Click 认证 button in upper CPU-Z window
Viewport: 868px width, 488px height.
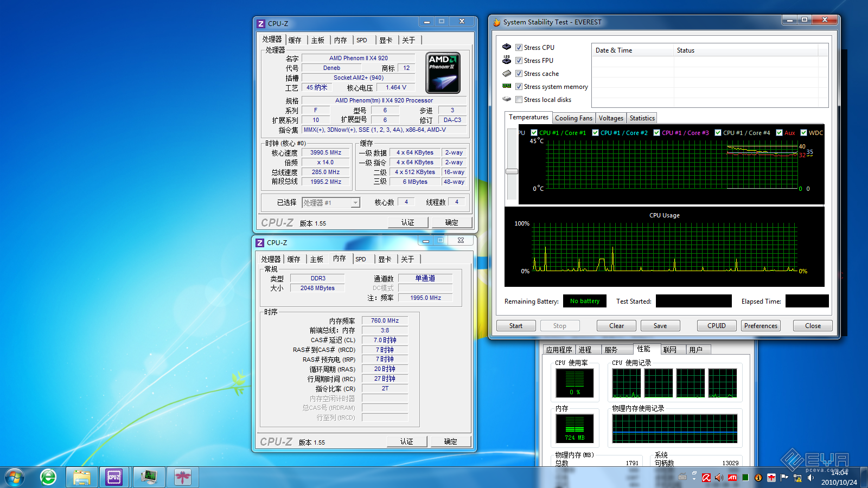(408, 223)
